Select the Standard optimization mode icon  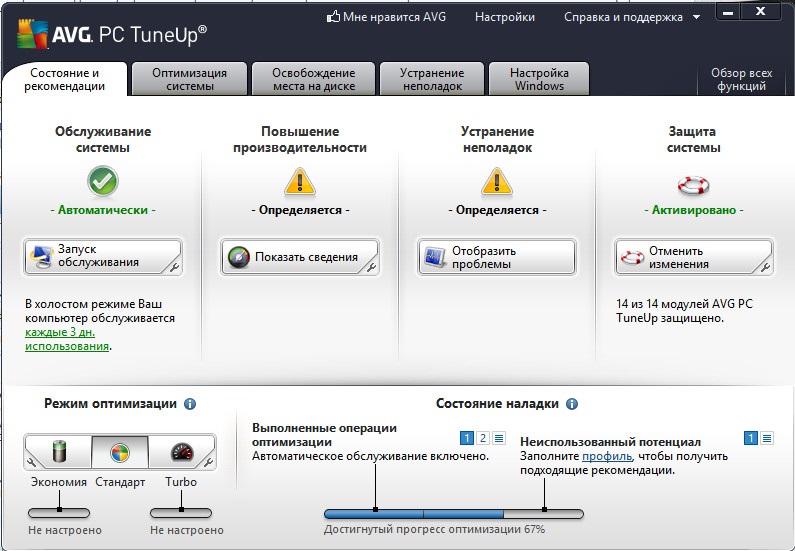tap(119, 452)
